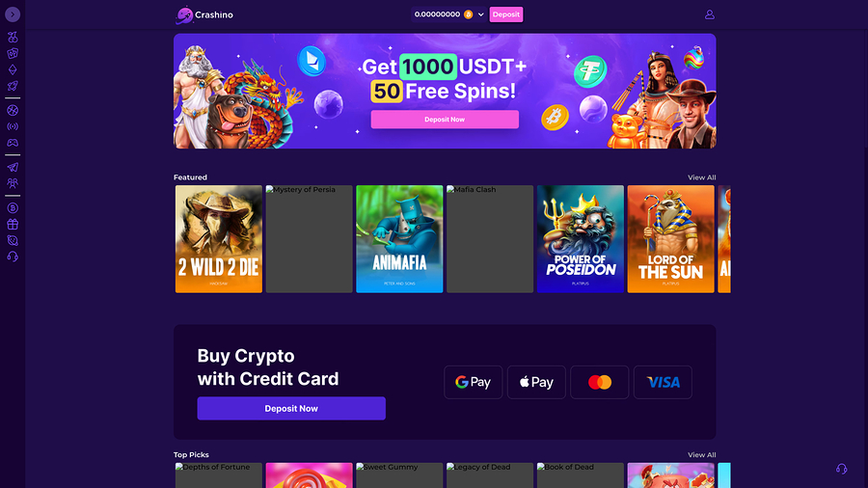Select the Google Pay payment option
This screenshot has height=488, width=868.
(474, 382)
